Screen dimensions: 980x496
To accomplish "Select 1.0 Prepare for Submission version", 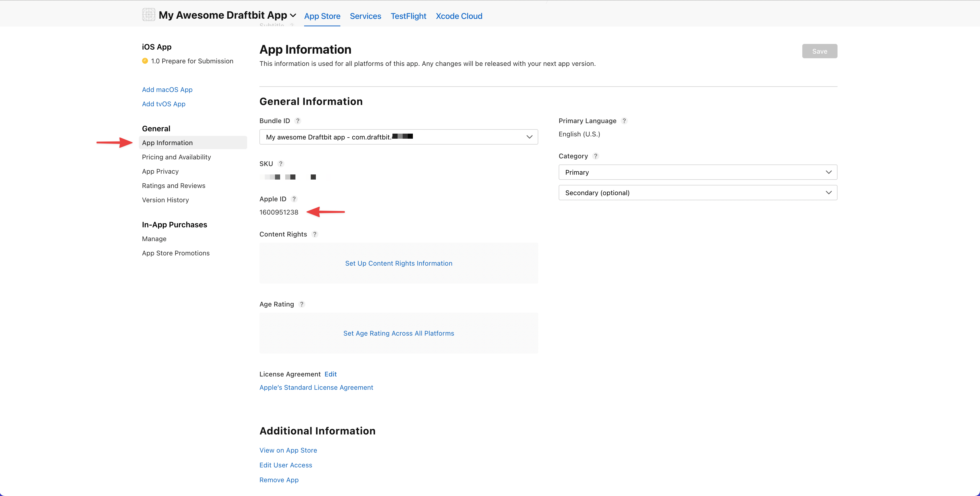I will (x=192, y=61).
